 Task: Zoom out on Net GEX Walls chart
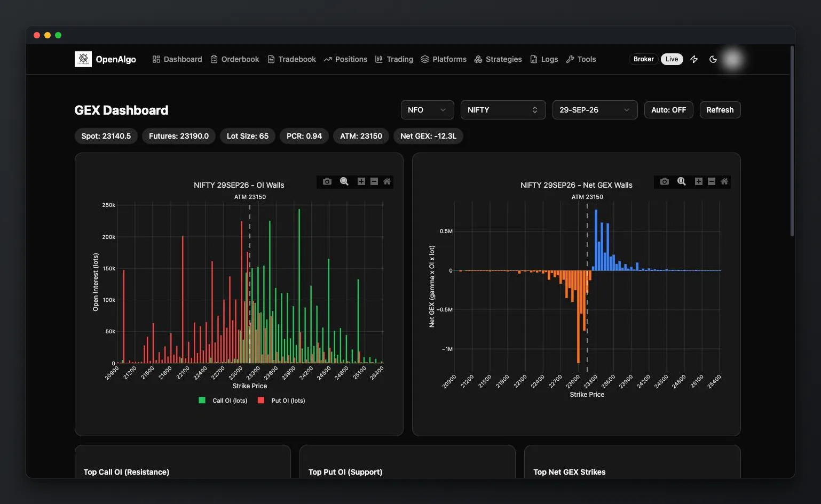pyautogui.click(x=712, y=181)
